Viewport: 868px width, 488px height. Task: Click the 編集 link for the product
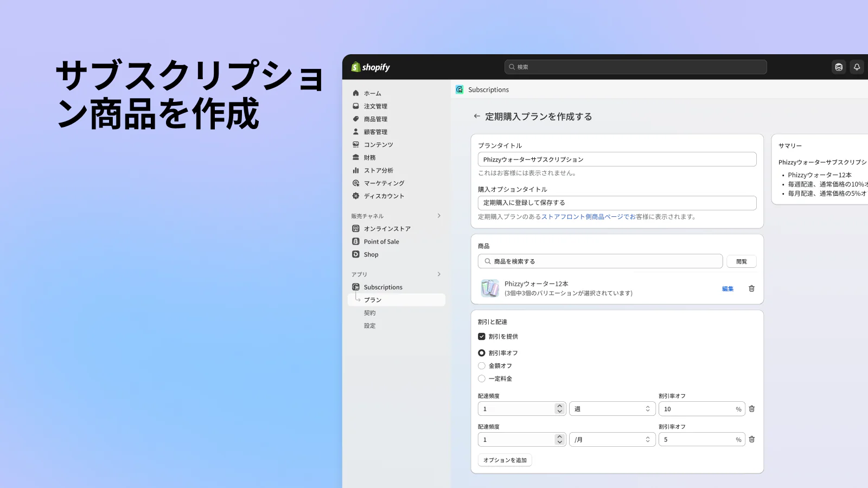(728, 289)
